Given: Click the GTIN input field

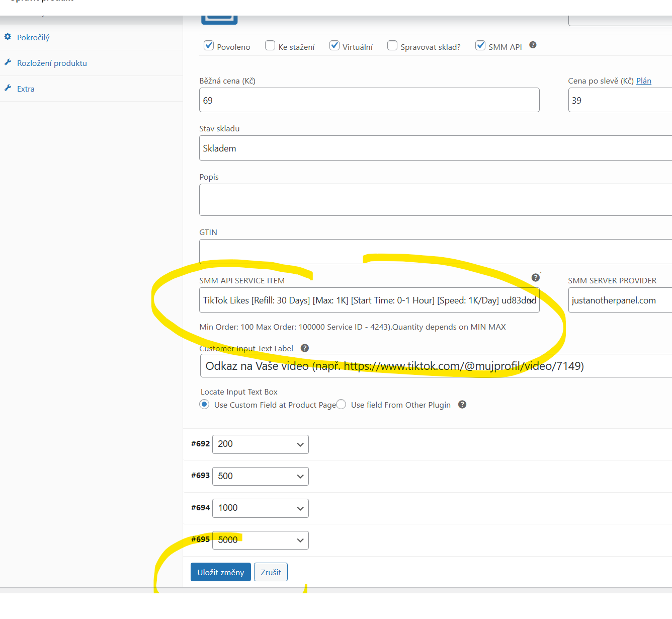Looking at the screenshot, I should click(x=436, y=252).
